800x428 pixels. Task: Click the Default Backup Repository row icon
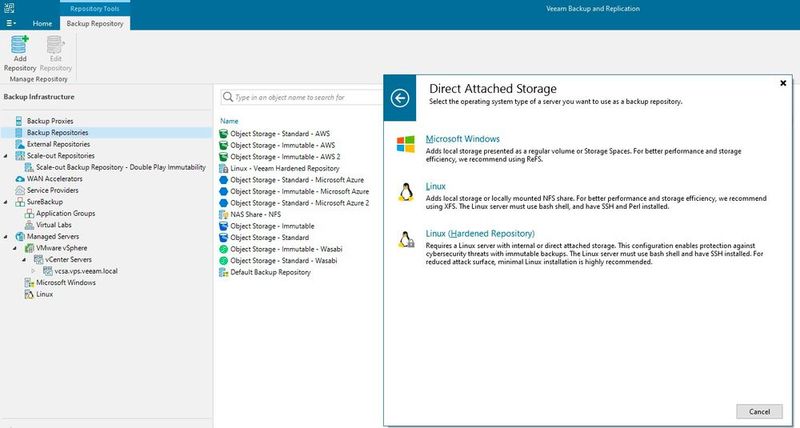[x=223, y=272]
